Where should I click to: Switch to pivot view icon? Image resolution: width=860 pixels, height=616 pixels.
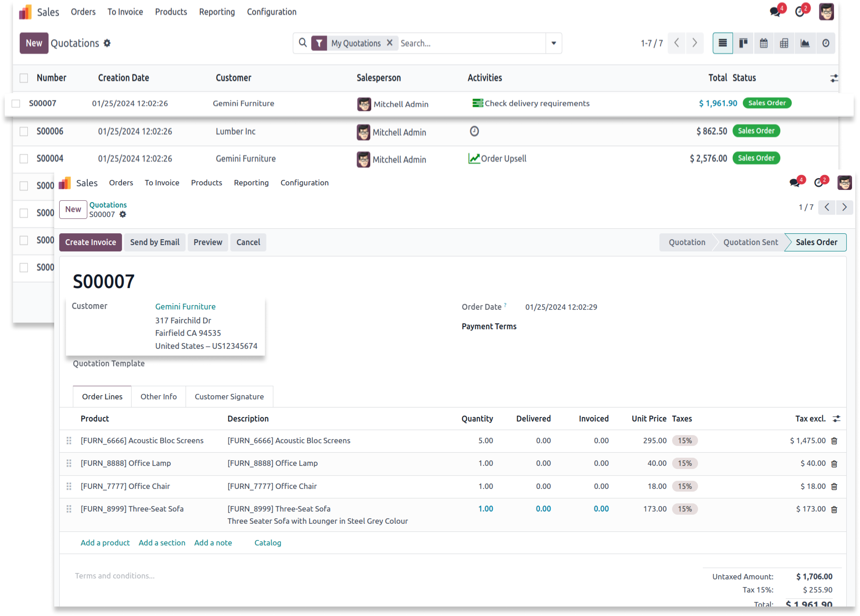tap(784, 43)
